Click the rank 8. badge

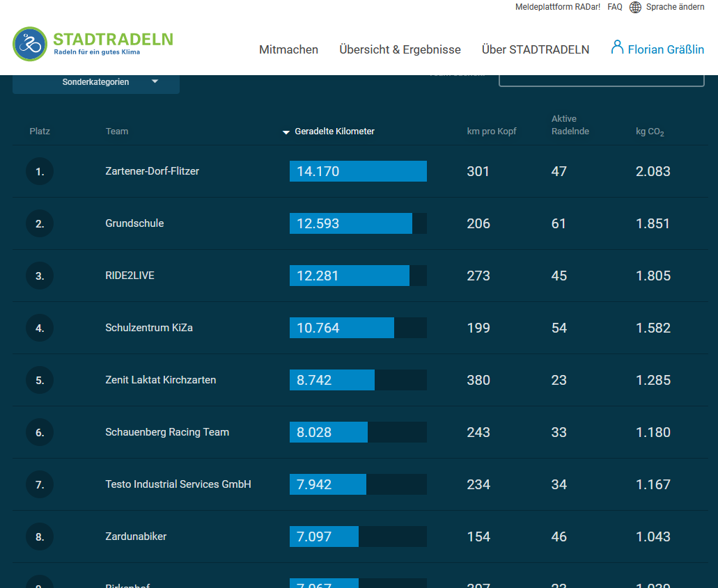point(40,537)
